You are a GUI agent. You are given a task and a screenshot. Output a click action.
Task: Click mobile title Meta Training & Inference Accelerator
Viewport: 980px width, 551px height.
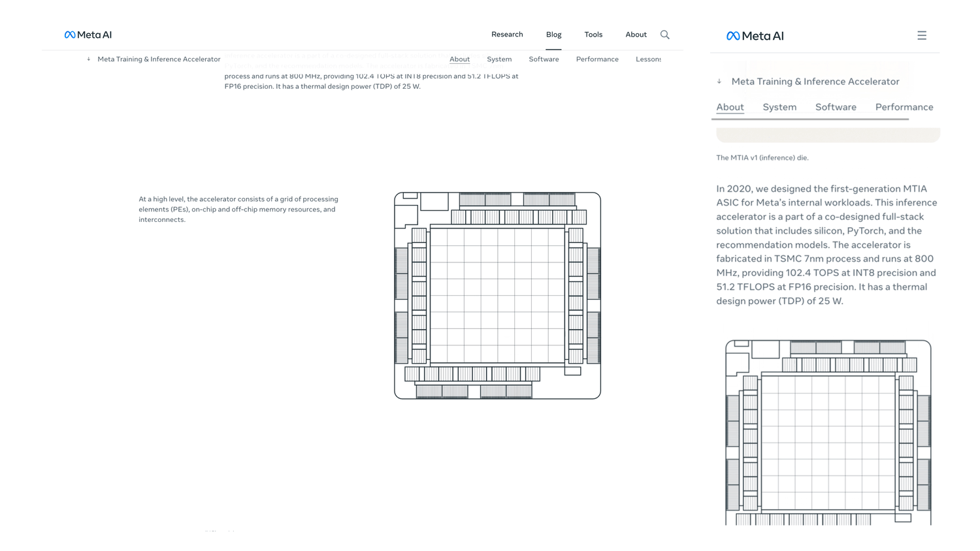815,82
